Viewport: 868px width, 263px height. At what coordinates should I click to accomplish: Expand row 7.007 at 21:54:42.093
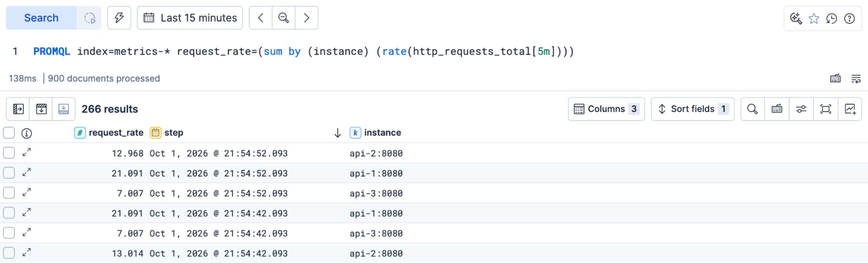click(26, 232)
